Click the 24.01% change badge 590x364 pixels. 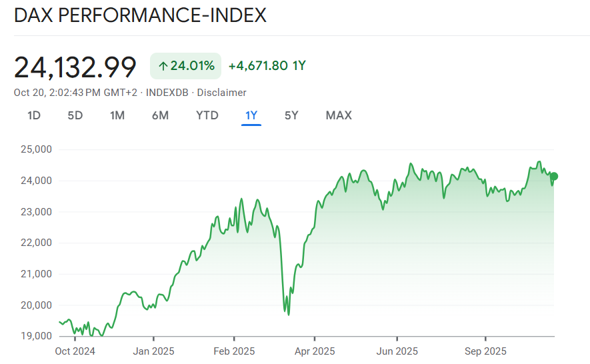pos(185,66)
